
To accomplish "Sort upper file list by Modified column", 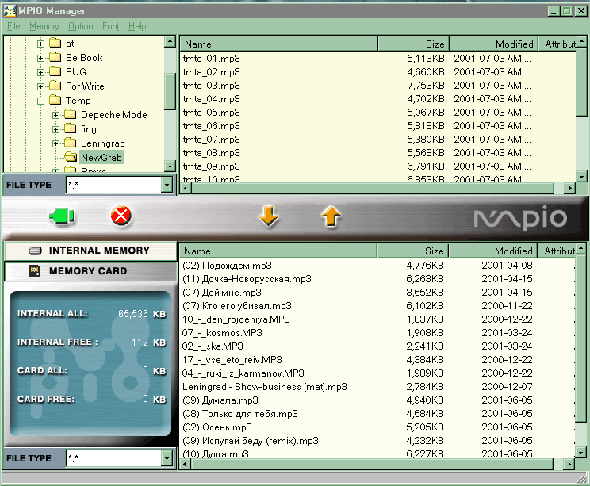I will click(494, 44).
